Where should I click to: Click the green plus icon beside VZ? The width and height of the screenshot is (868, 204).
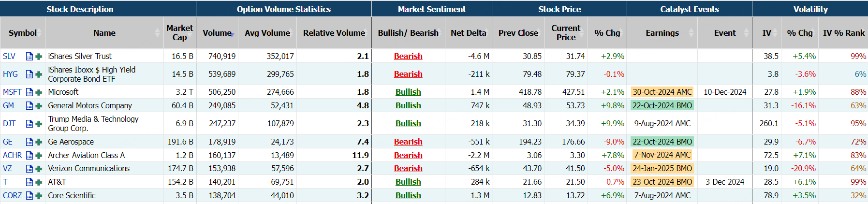point(39,169)
